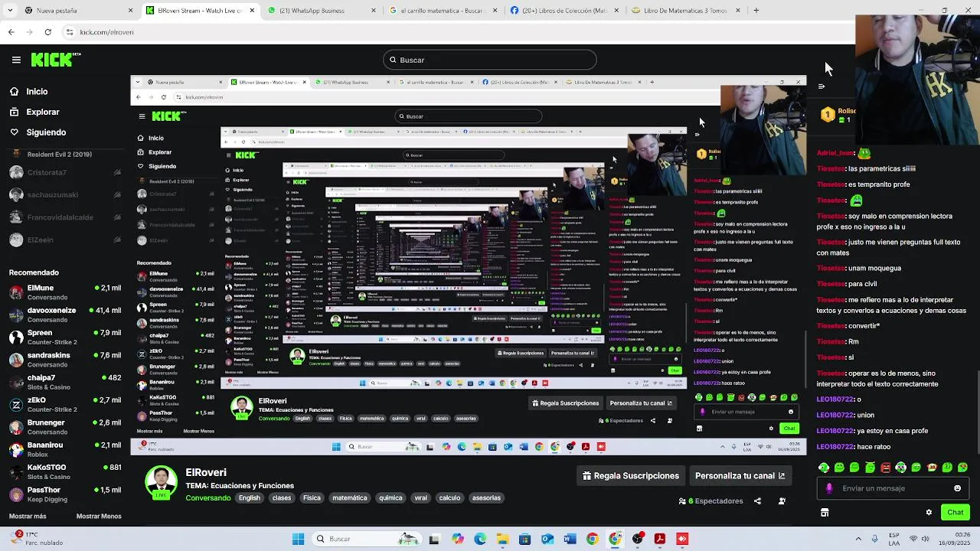Reload the kick.com/elroveri page
The width and height of the screenshot is (980, 551).
[x=47, y=32]
